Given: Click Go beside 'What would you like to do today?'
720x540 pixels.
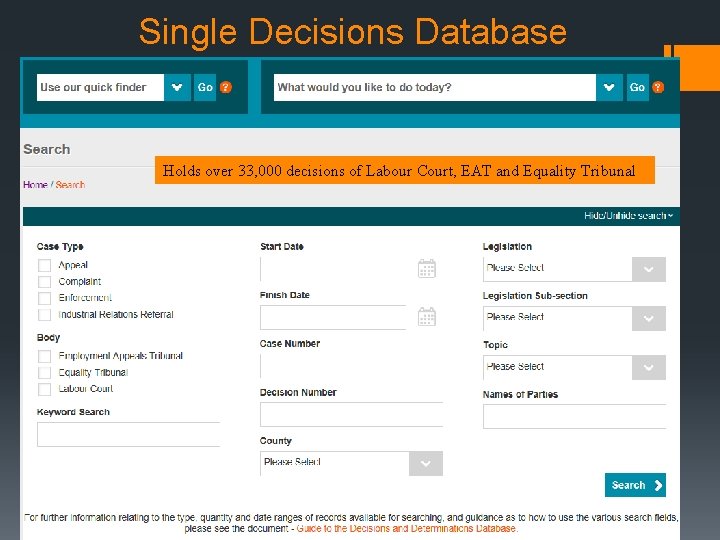Looking at the screenshot, I should (x=637, y=87).
